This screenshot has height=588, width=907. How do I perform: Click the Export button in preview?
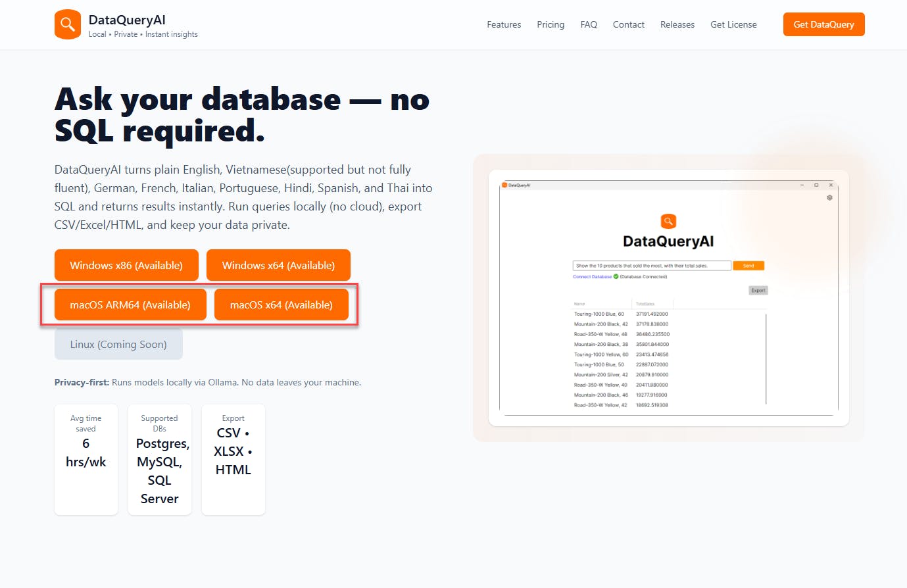[758, 290]
